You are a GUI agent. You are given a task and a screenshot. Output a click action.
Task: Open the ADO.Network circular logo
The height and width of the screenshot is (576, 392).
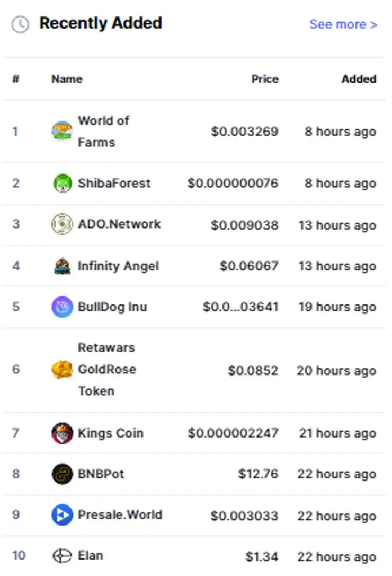62,224
